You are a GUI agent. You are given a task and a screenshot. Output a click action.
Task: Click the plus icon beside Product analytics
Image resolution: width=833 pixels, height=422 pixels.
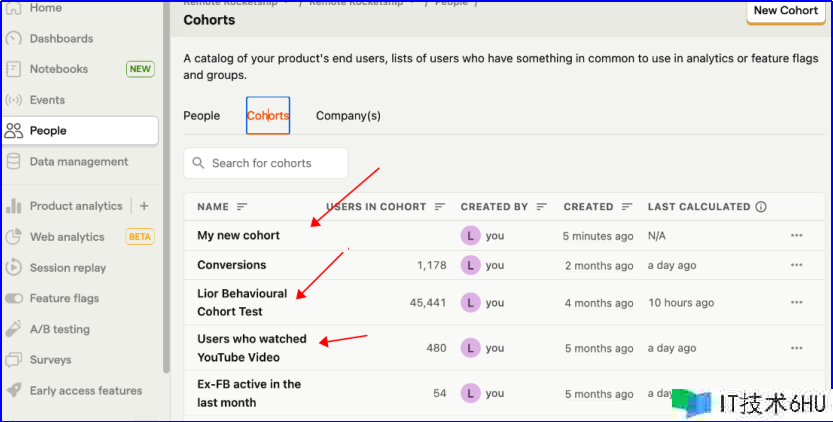coord(144,206)
